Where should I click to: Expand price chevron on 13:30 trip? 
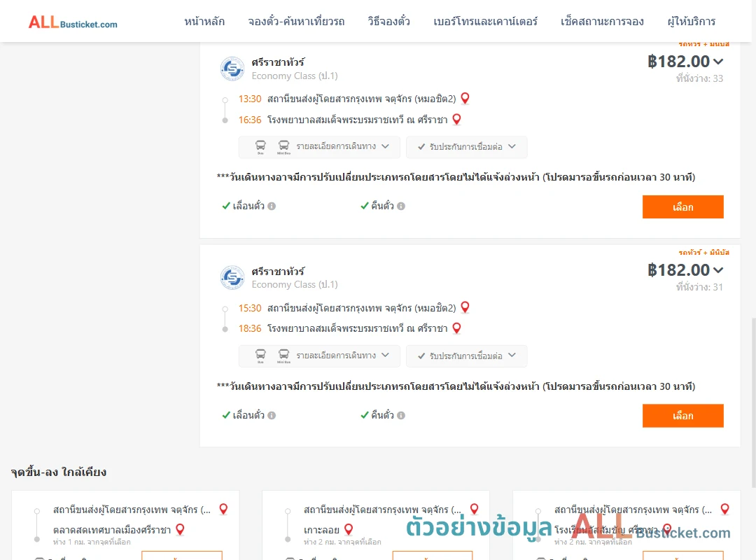pos(718,62)
